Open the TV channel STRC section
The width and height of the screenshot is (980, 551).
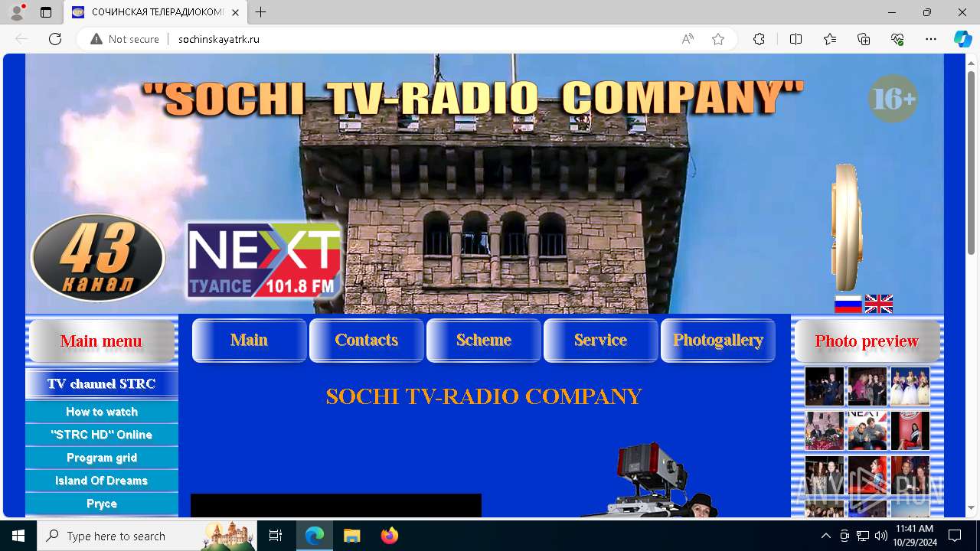click(x=102, y=384)
